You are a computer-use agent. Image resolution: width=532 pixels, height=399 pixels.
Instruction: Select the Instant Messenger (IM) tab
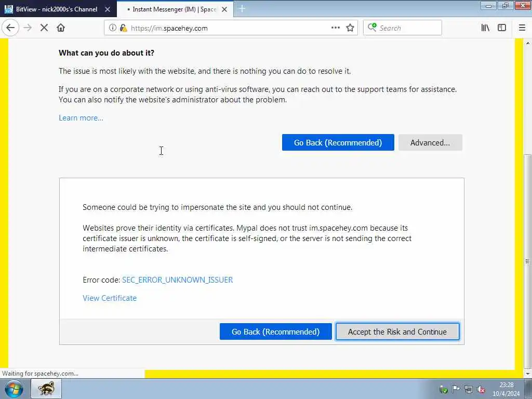[175, 9]
